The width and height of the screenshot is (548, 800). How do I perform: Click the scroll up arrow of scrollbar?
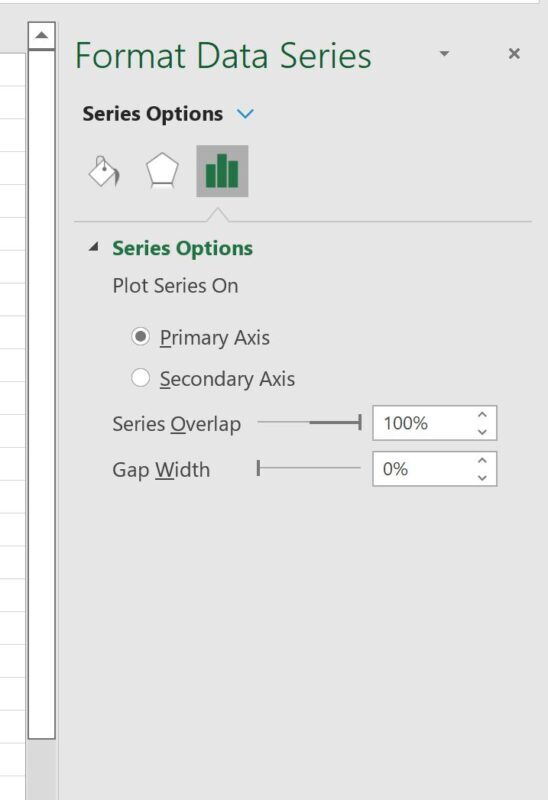pos(42,35)
